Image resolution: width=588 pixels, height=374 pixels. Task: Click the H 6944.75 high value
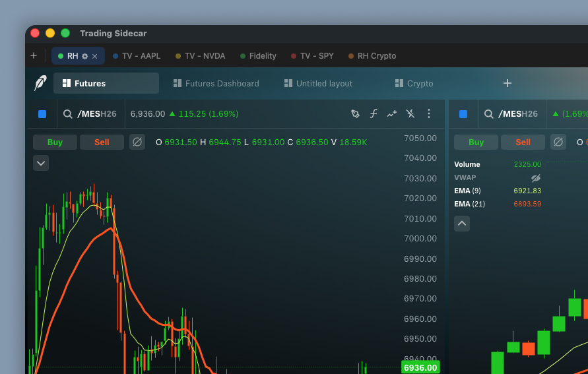pos(220,142)
